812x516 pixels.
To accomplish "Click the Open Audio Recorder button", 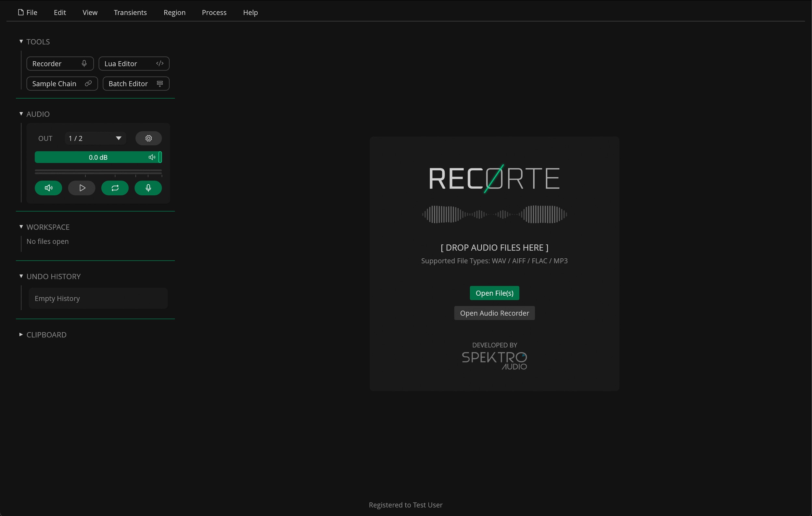I will (494, 313).
